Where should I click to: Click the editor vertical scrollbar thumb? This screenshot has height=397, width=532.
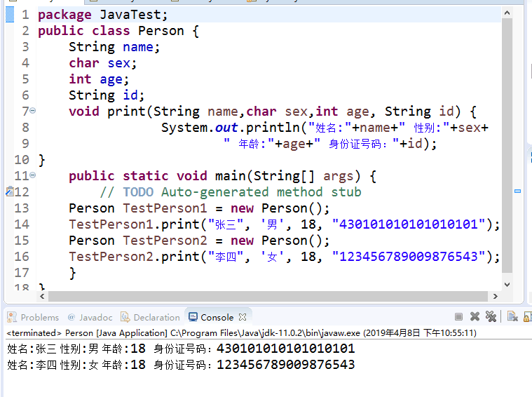pyautogui.click(x=507, y=145)
